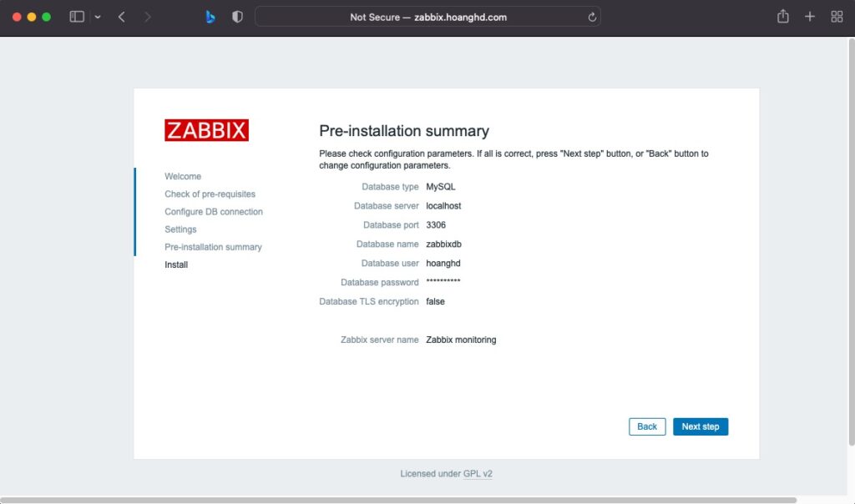Maximize the window with green button
Viewport: 855px width, 504px height.
[47, 17]
